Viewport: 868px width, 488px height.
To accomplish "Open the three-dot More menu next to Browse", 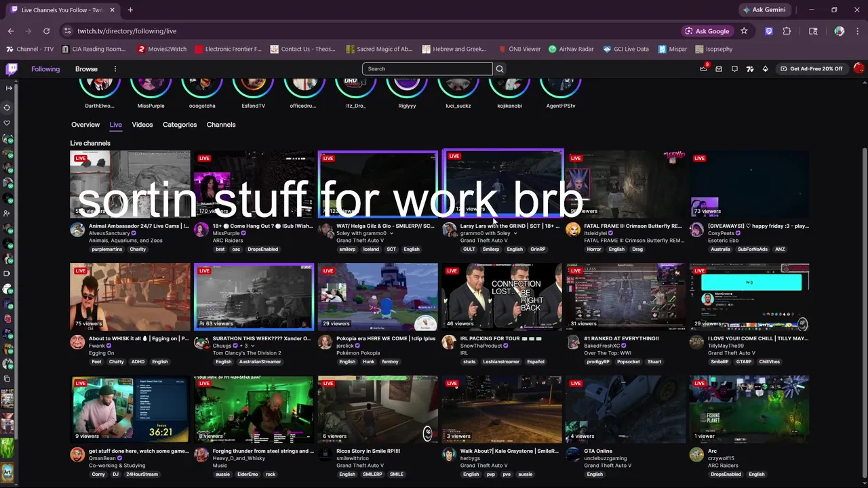I will tap(115, 68).
